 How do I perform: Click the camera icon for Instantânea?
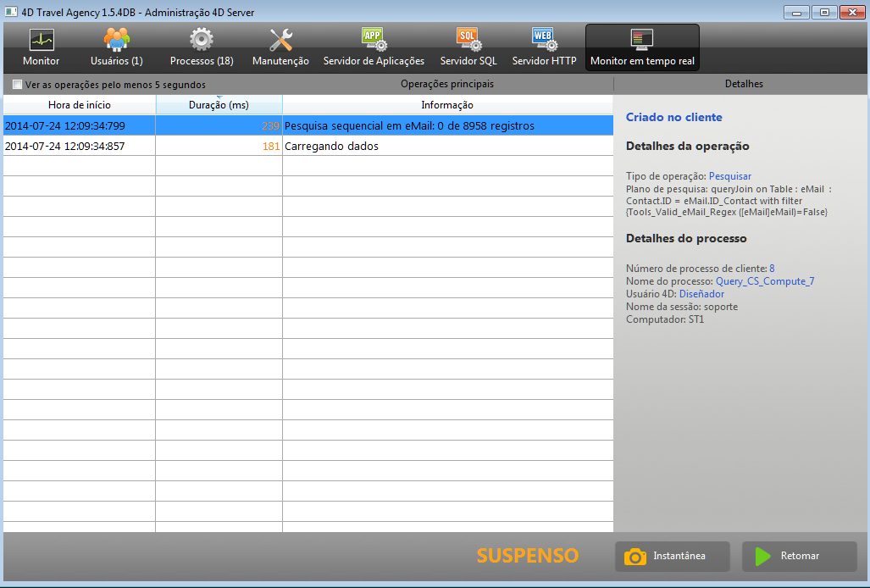634,557
